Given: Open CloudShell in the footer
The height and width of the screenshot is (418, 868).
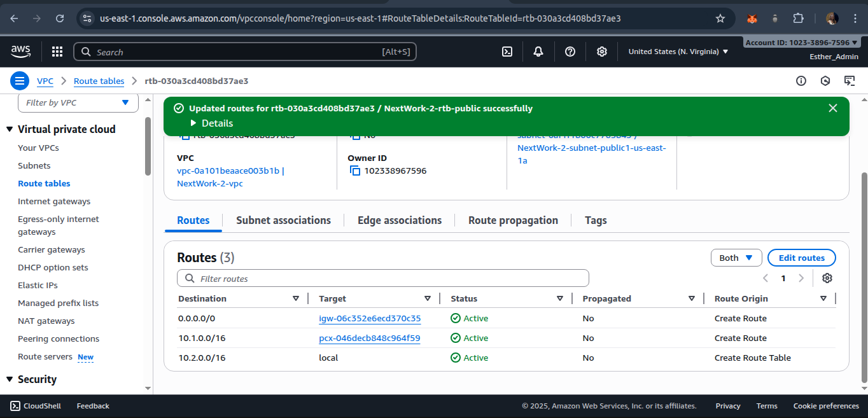Looking at the screenshot, I should 36,406.
